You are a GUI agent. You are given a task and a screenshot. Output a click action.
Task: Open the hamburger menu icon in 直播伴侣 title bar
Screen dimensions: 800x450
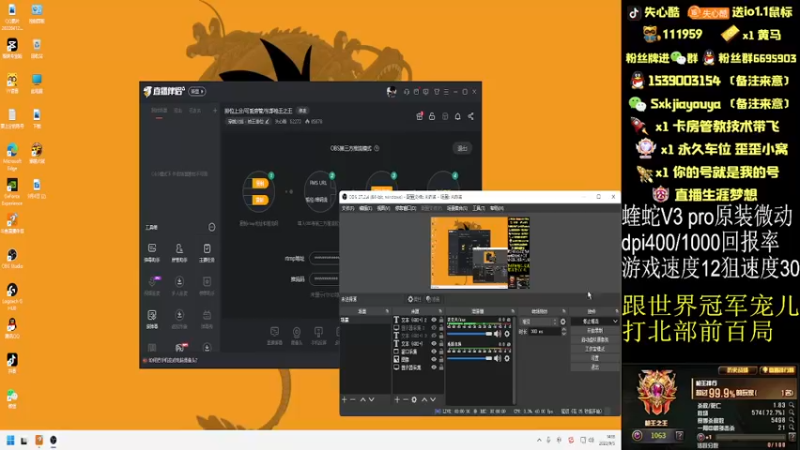coord(446,92)
